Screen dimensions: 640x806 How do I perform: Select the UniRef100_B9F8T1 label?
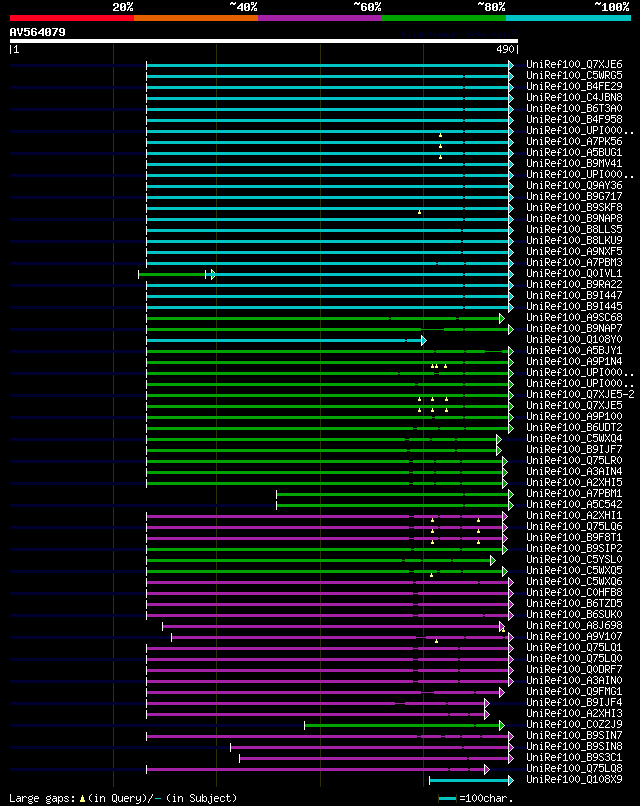click(x=574, y=537)
